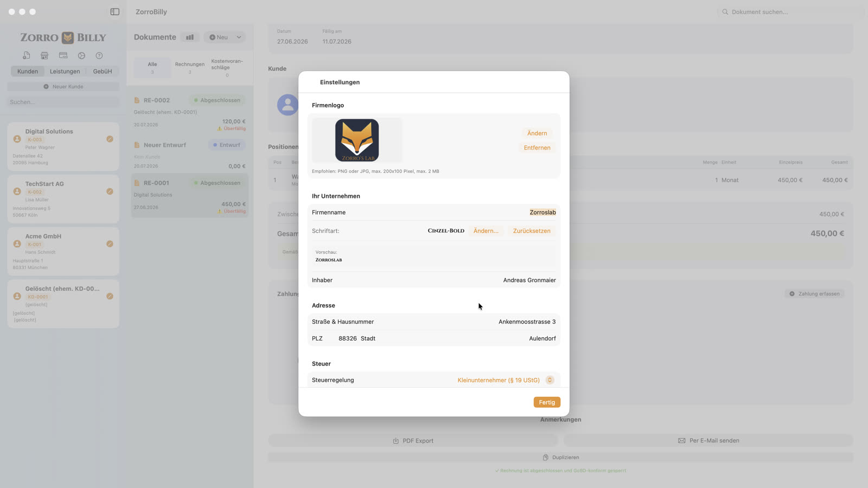Click Zurücksetzen to reset the font
The width and height of the screenshot is (868, 488).
532,231
